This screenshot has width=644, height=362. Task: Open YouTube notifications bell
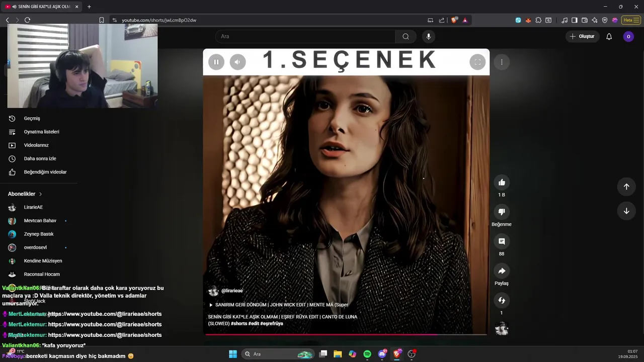coord(609,36)
